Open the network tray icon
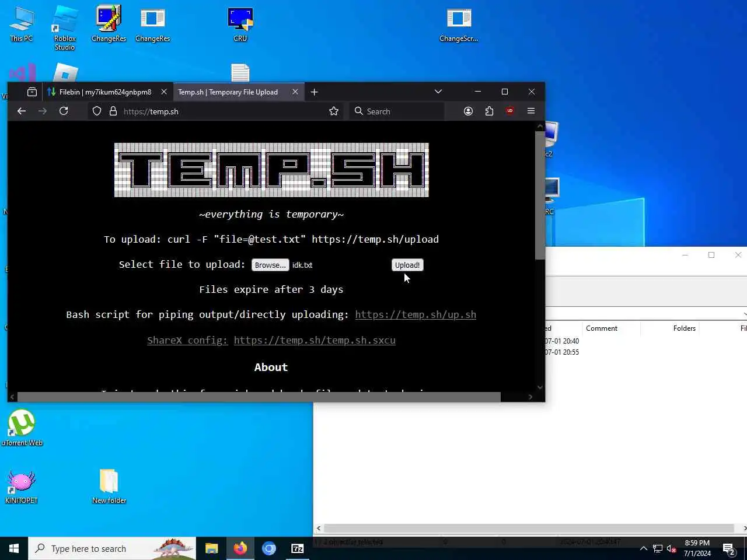This screenshot has height=560, width=747. (658, 548)
